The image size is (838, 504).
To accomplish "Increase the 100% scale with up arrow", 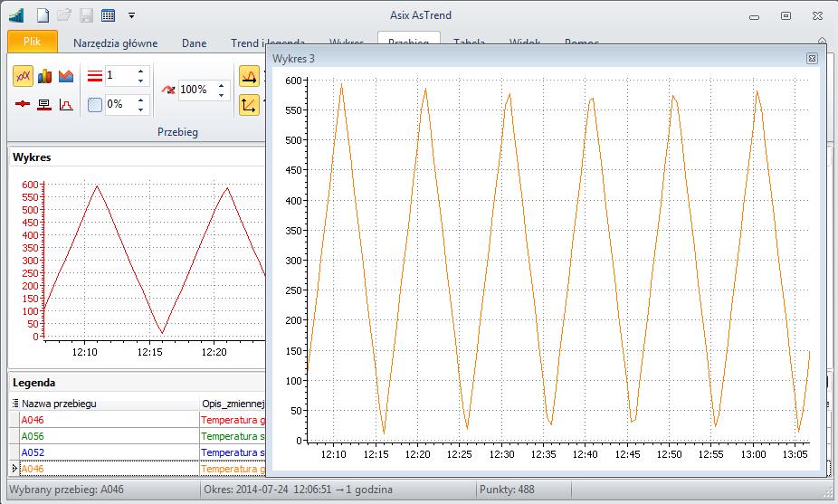I will [x=221, y=86].
